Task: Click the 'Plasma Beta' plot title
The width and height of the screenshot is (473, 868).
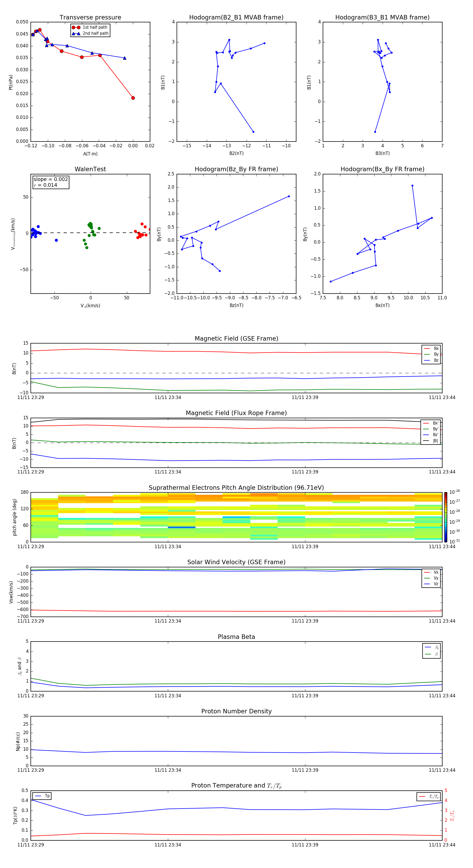Action: [236, 637]
